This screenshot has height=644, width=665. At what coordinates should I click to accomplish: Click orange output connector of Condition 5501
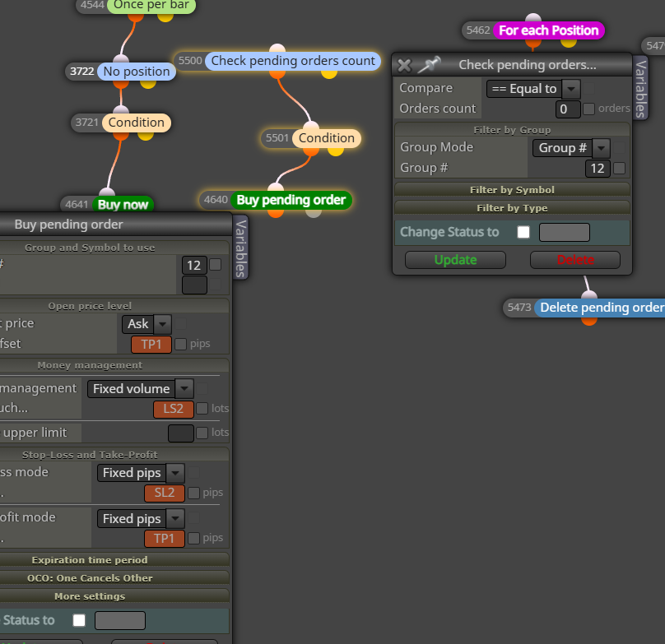point(311,151)
